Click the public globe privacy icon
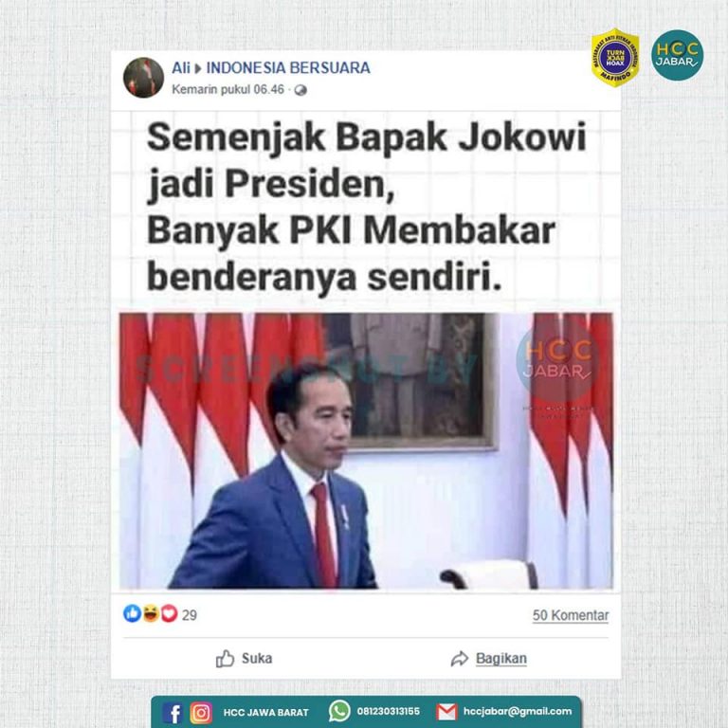This screenshot has height=728, width=728. pyautogui.click(x=300, y=90)
